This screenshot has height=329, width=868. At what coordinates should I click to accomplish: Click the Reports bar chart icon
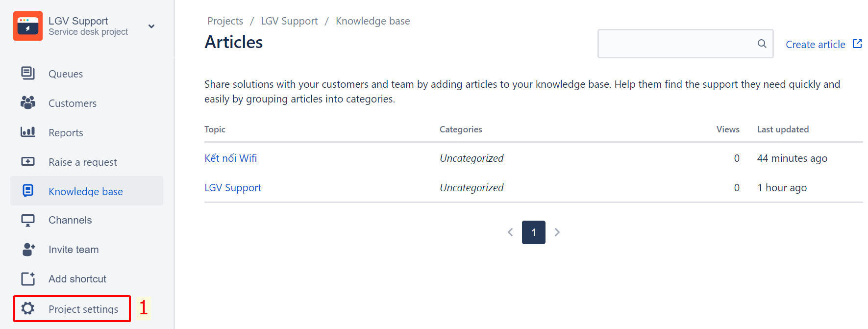28,132
